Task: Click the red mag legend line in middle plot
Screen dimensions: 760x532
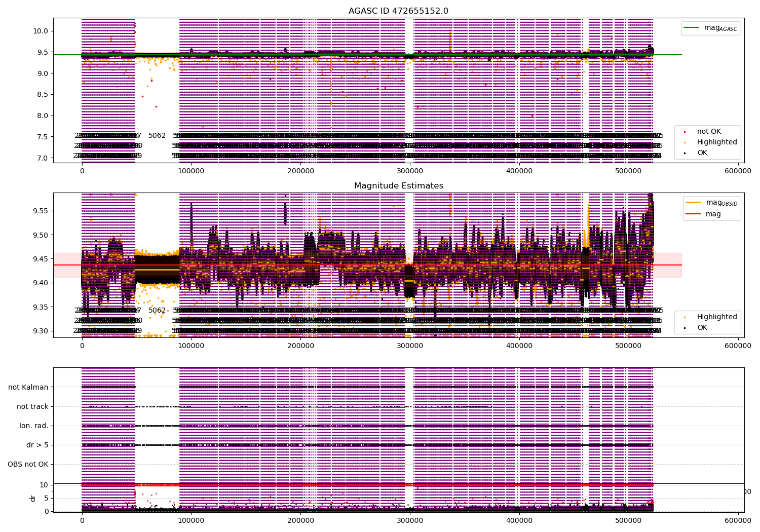Action: (x=694, y=214)
